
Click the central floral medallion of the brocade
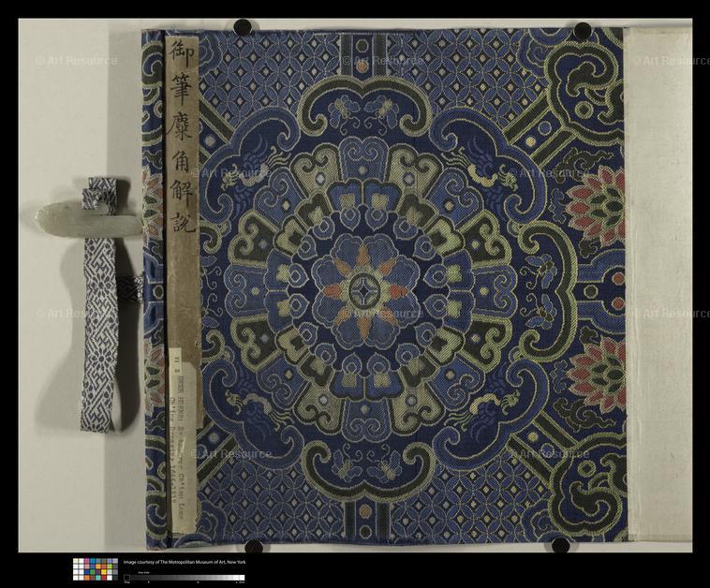click(367, 292)
